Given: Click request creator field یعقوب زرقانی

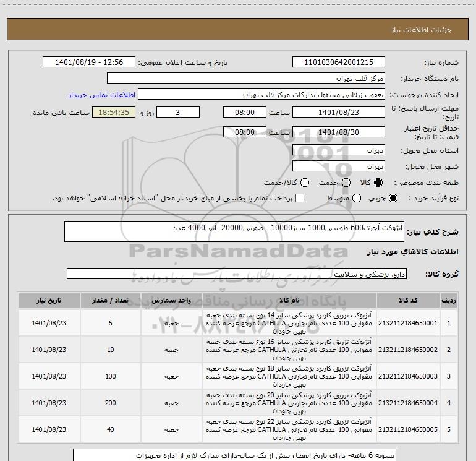Looking at the screenshot, I should click(261, 95).
